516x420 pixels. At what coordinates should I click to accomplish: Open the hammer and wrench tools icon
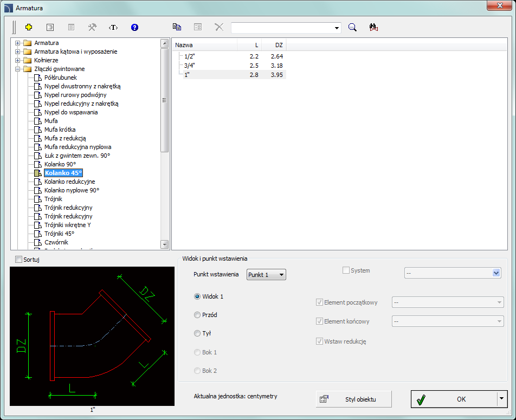(x=92, y=27)
